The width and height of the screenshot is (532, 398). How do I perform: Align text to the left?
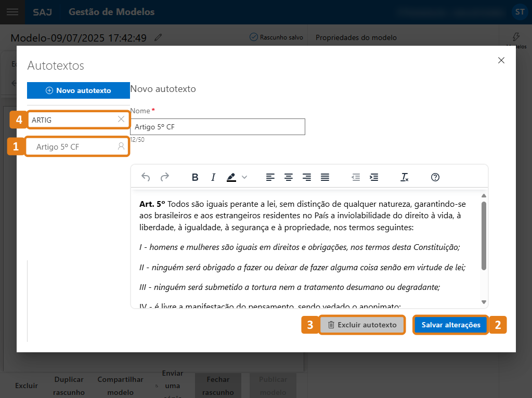click(x=270, y=177)
